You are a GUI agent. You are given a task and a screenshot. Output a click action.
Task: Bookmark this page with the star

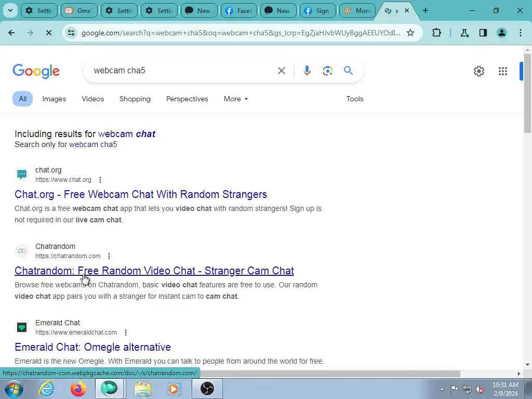tap(410, 33)
